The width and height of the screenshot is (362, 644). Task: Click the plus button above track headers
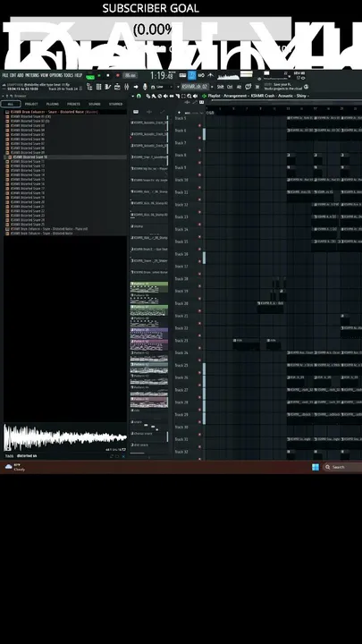179,113
